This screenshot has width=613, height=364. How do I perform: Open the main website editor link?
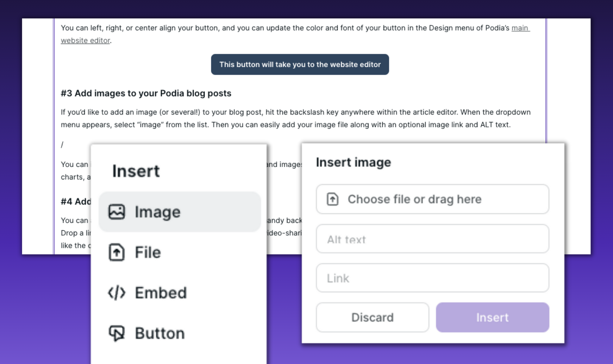click(520, 28)
